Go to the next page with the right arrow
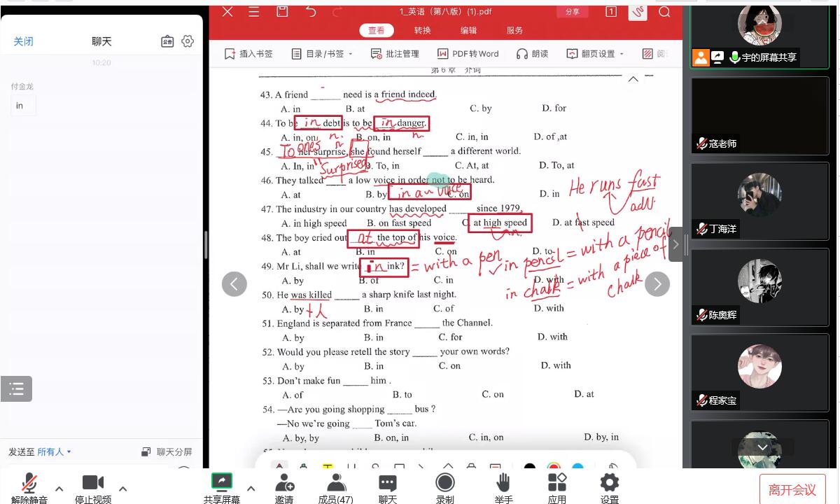 657,284
